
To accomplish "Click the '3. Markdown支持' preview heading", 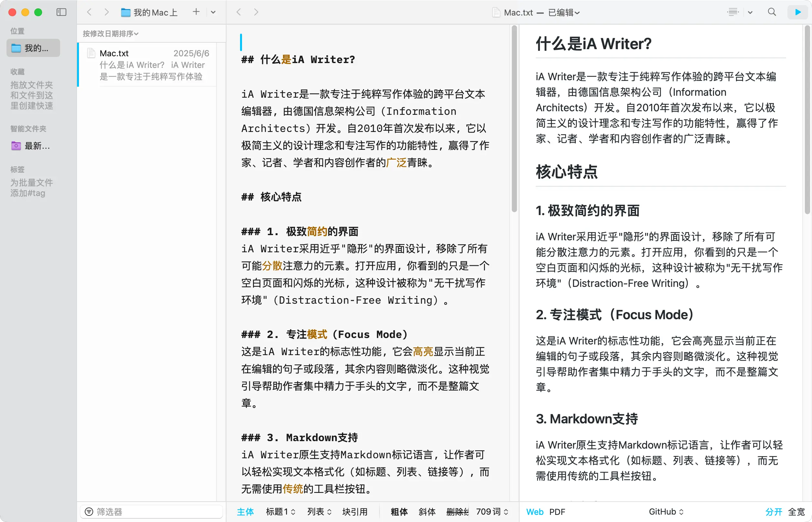I will [587, 419].
